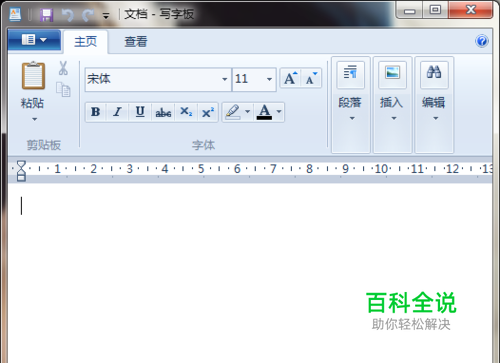This screenshot has height=363, width=500.
Task: Expand the 编辑 group dropdown
Action: (x=435, y=118)
